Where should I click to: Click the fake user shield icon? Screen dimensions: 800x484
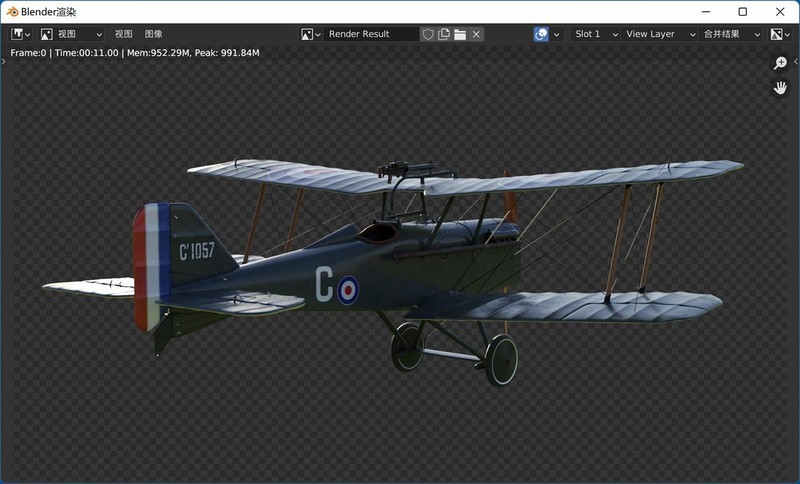tap(428, 34)
